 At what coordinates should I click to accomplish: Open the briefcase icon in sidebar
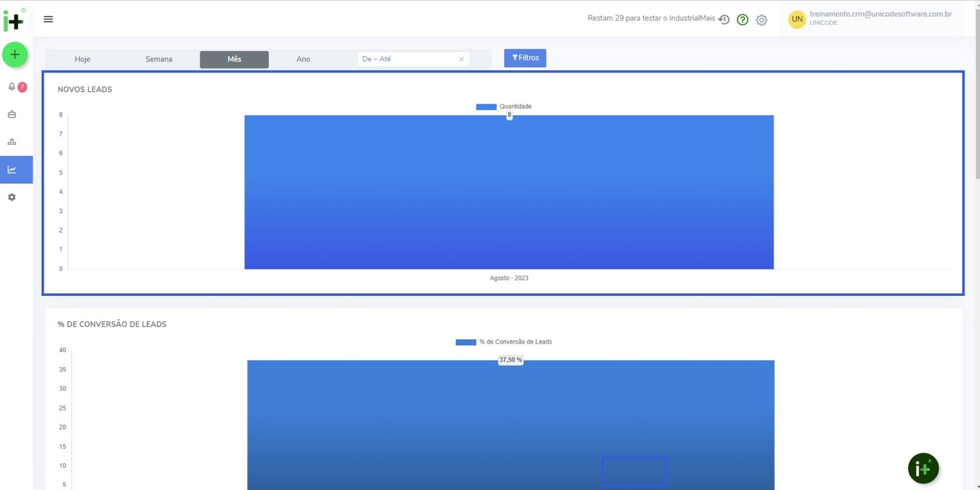pos(12,115)
